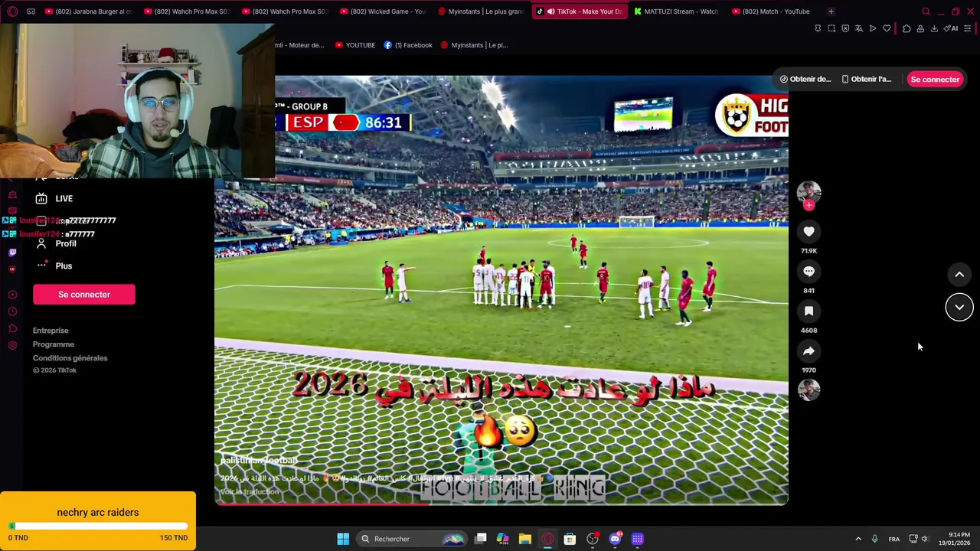Click the player arrow icon in toolbar
Viewport: 980px width, 551px height.
(873, 29)
